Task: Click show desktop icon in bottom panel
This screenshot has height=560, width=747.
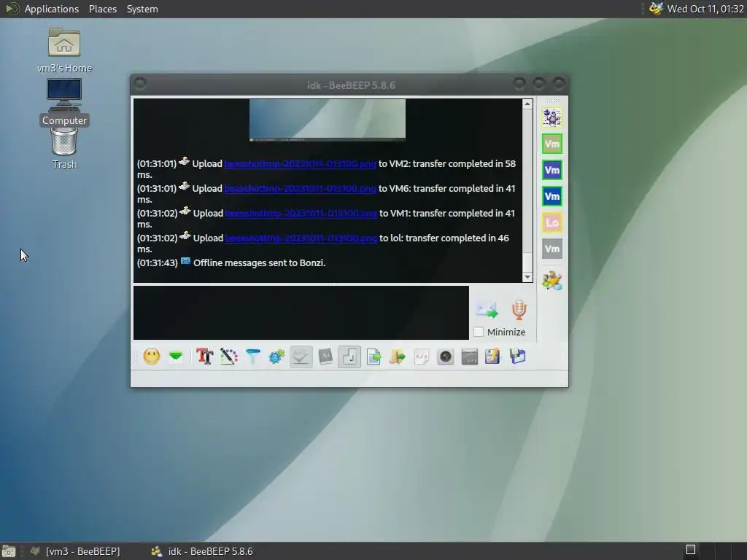Action: (x=9, y=551)
